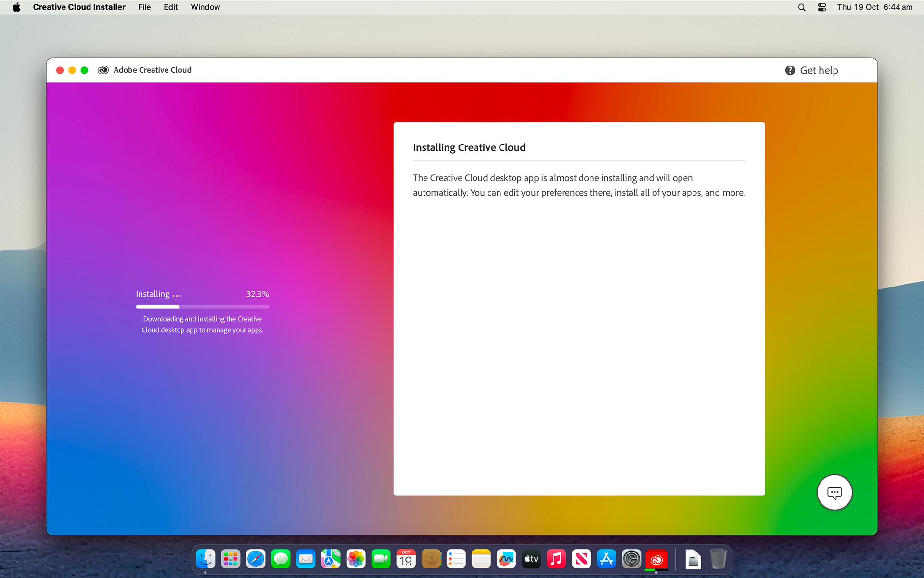The image size is (924, 578).
Task: Click the Get help link
Action: (x=819, y=70)
